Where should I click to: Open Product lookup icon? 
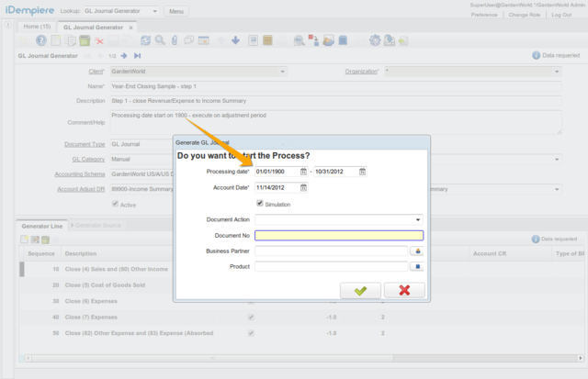point(415,267)
